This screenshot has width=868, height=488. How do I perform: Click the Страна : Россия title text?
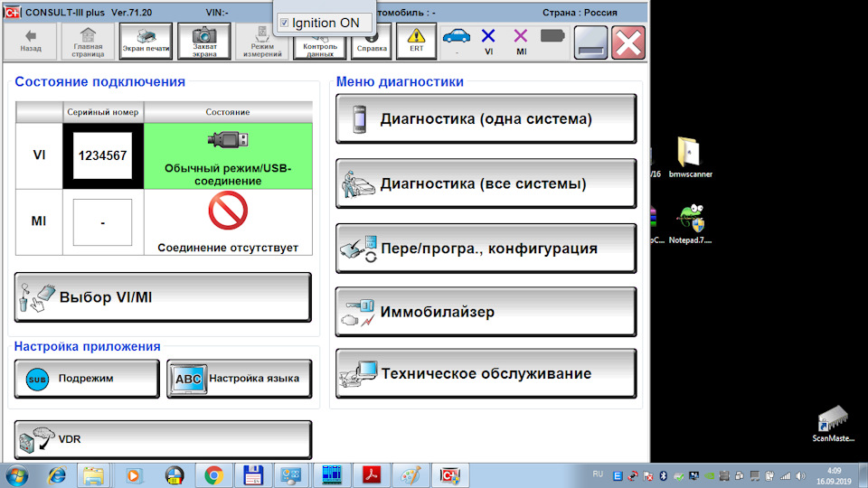[580, 12]
